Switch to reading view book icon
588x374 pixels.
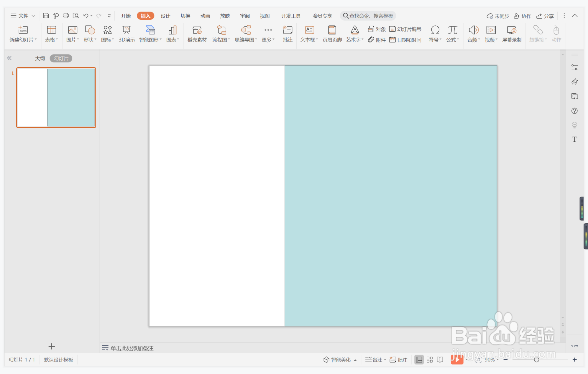[440, 360]
